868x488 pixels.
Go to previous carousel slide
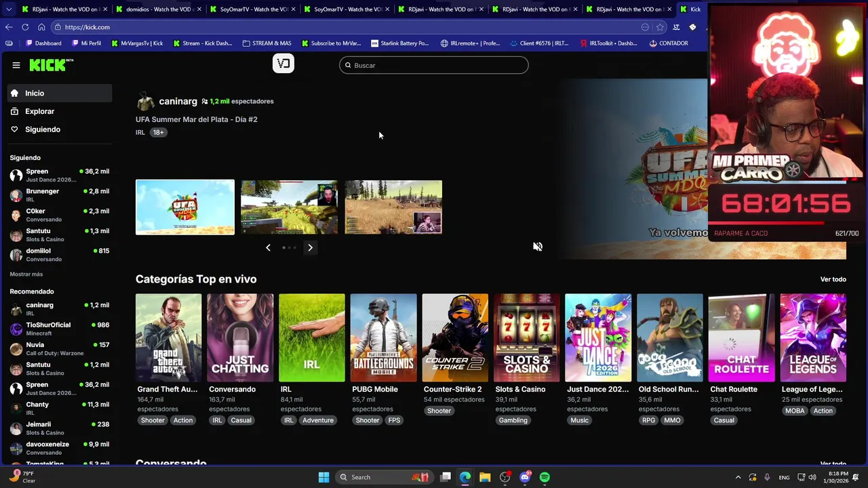click(x=269, y=247)
